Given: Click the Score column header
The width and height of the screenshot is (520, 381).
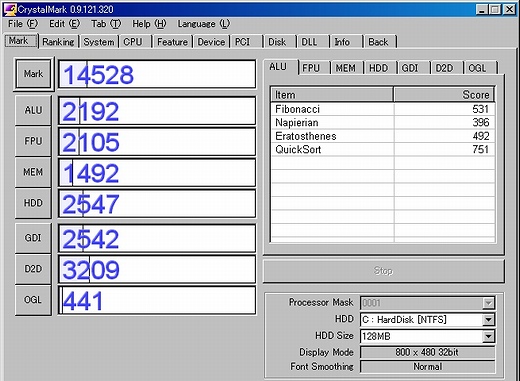Looking at the screenshot, I should pyautogui.click(x=444, y=95).
